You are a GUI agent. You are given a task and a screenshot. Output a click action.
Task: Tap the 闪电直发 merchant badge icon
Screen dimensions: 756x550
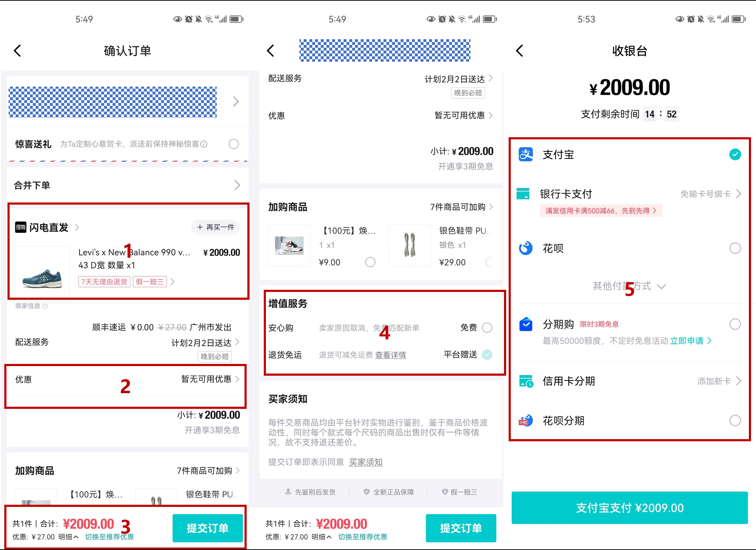(21, 227)
